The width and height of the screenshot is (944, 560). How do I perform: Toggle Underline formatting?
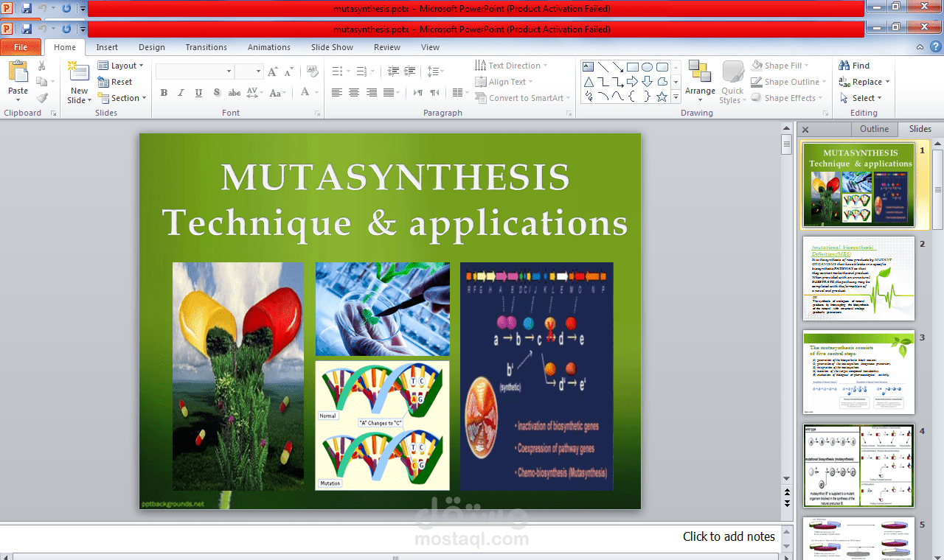pos(199,93)
